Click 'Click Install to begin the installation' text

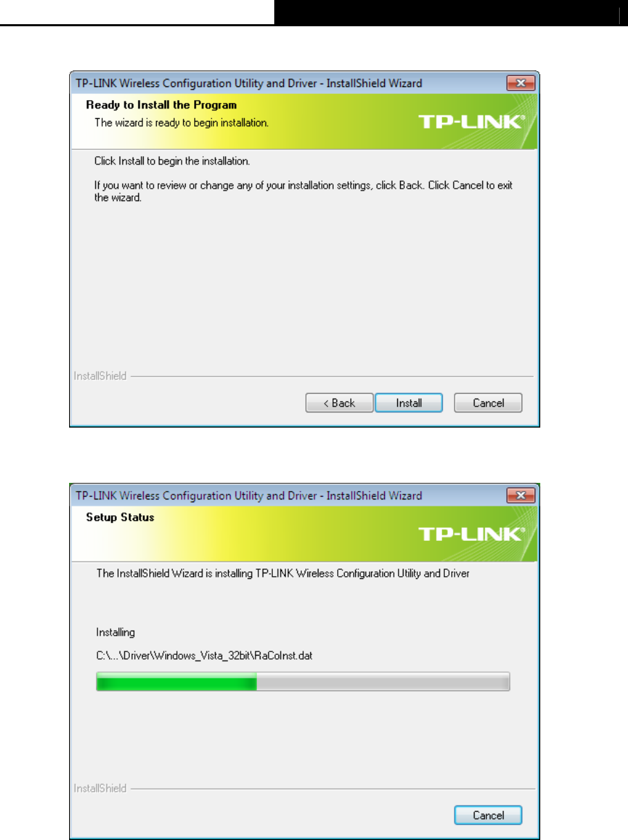pos(171,161)
